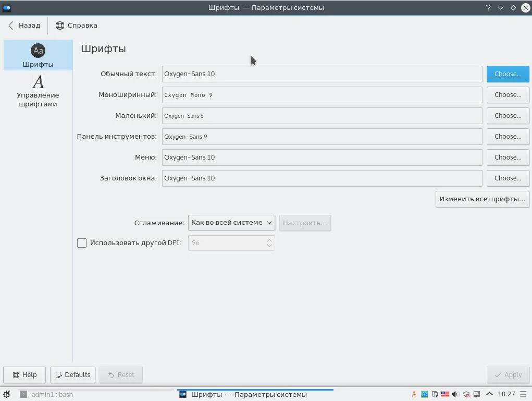Viewport: 532px width, 401px height.
Task: Choose font for Заголовок окна
Action: pos(508,178)
